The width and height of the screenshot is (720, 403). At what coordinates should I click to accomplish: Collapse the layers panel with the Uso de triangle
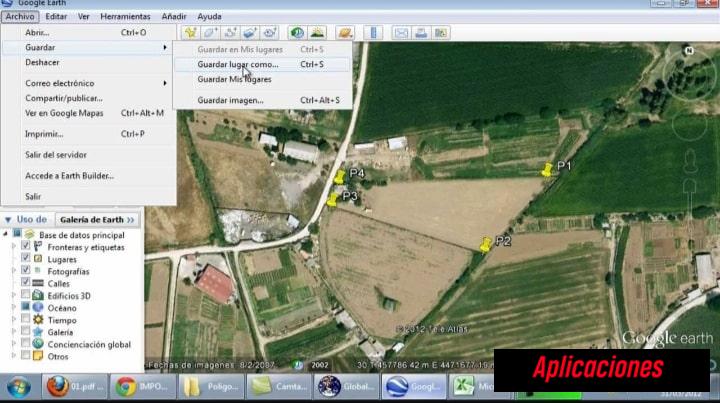coord(8,220)
